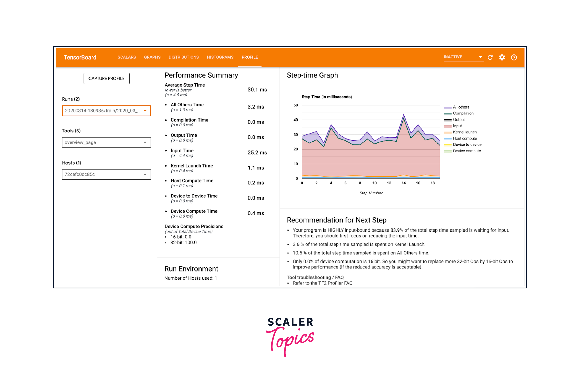The image size is (580, 392).
Task: Switch to the HISTOGRAMS tab
Action: tap(220, 57)
